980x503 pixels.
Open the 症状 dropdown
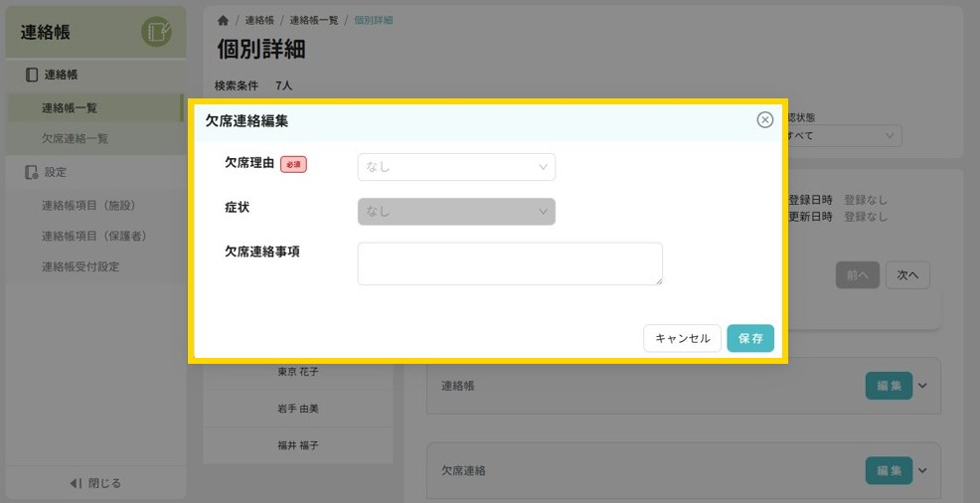(x=456, y=212)
